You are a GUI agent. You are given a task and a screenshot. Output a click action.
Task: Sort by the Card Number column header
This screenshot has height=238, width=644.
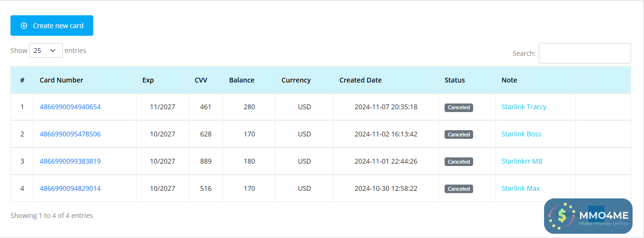(x=61, y=80)
